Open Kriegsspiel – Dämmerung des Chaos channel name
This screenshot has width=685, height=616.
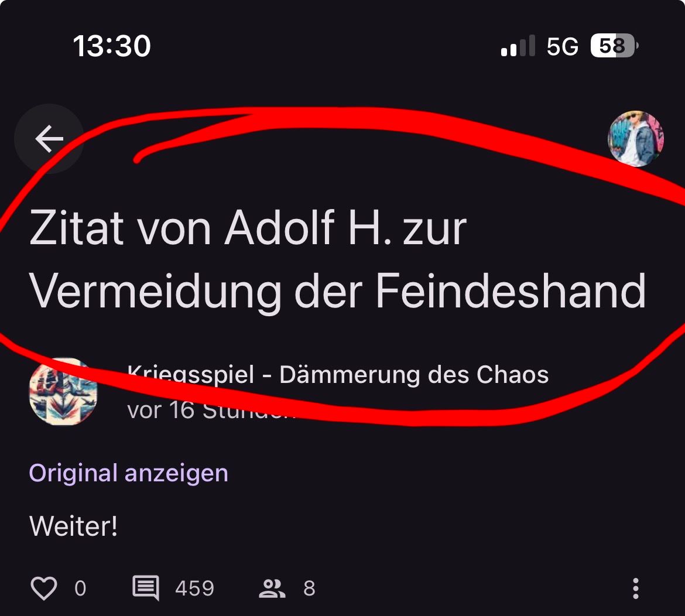pos(338,375)
